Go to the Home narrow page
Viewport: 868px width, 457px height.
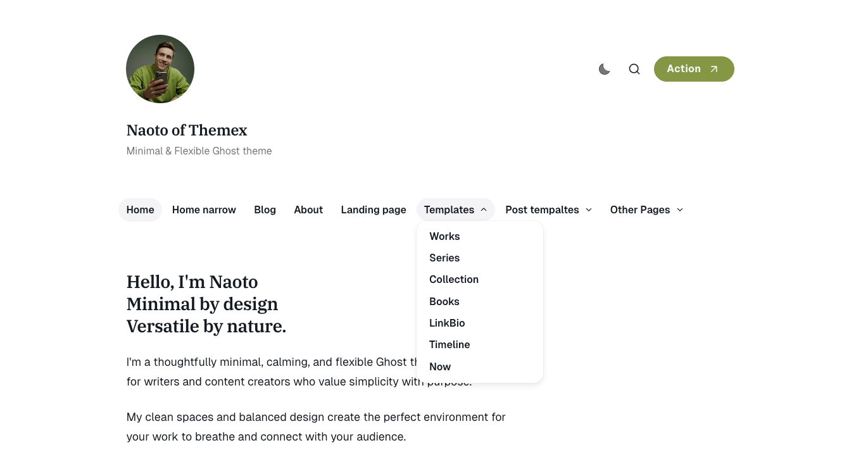click(204, 210)
